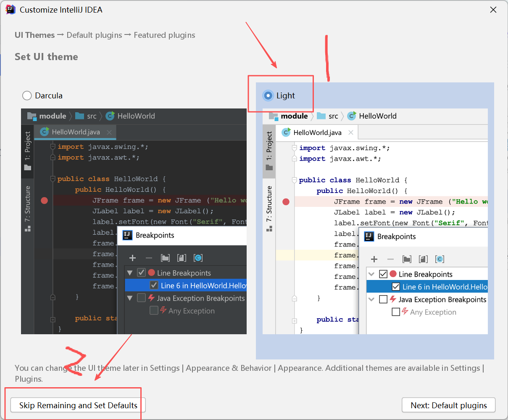This screenshot has height=420, width=508.
Task: Click the Default plugins breadcrumb step
Action: click(x=94, y=35)
